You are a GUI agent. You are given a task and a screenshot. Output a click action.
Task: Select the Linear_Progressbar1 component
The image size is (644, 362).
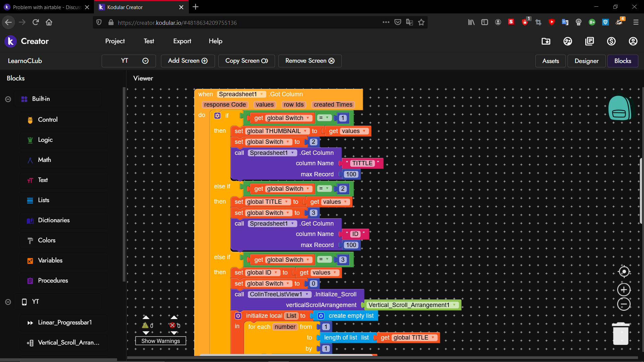[64, 322]
